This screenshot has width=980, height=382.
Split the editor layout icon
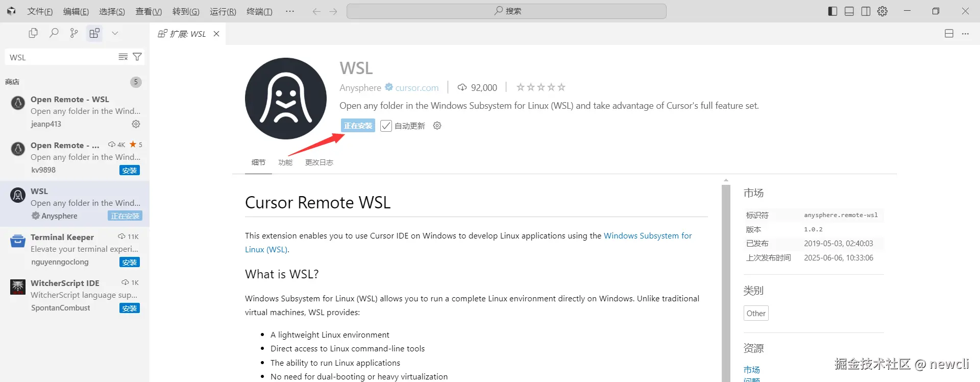pyautogui.click(x=949, y=34)
